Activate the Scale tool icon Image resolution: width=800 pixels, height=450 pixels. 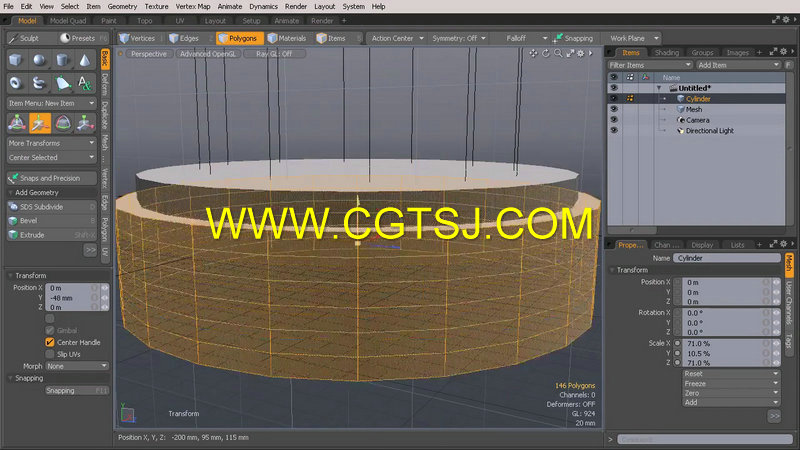85,123
